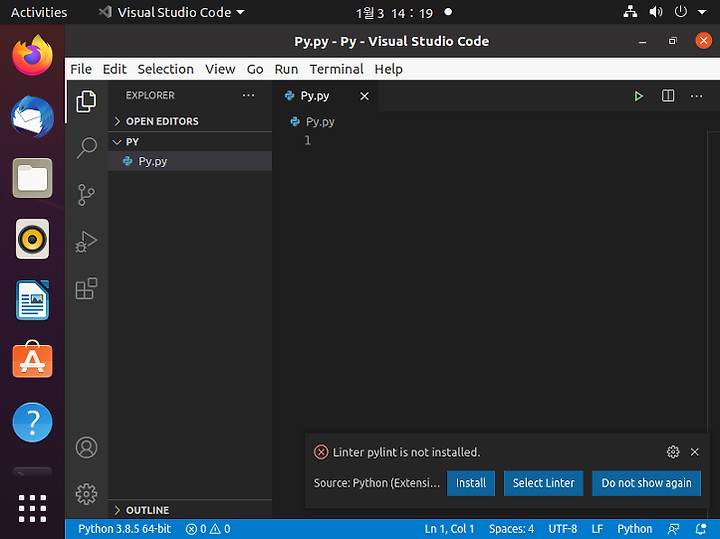
Task: Open the Selection menu
Action: (x=165, y=69)
